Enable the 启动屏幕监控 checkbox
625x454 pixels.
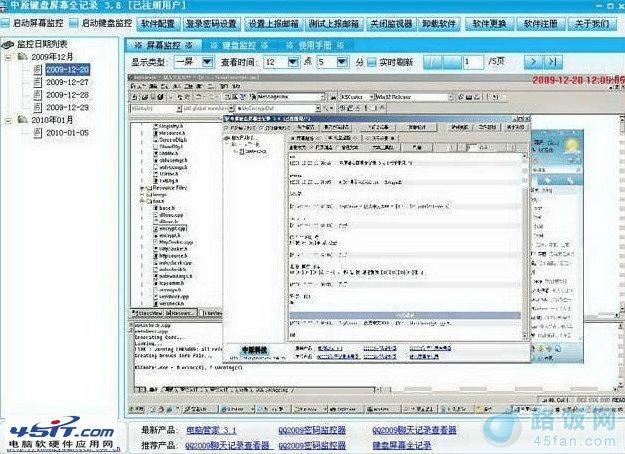tap(5, 23)
